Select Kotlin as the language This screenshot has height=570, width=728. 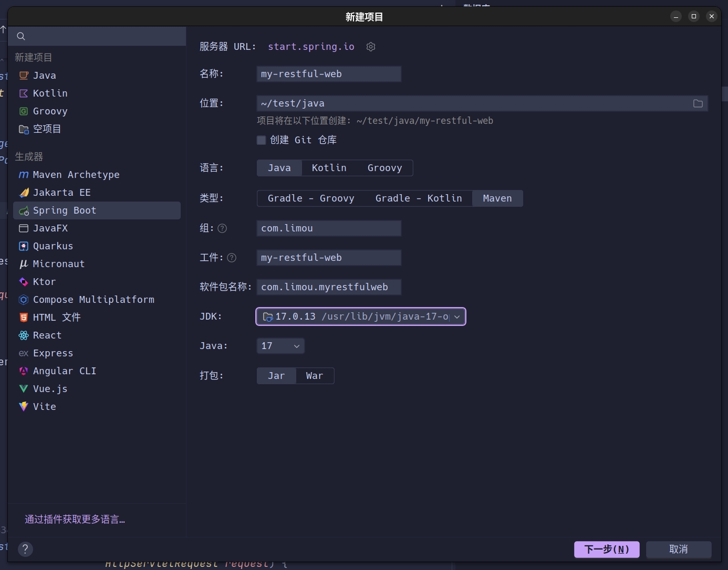pyautogui.click(x=329, y=168)
